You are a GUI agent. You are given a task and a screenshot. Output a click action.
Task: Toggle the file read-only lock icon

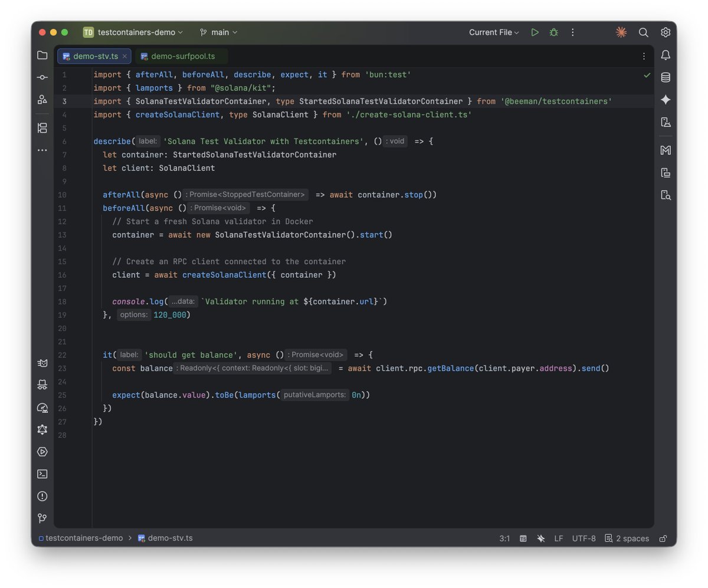663,538
